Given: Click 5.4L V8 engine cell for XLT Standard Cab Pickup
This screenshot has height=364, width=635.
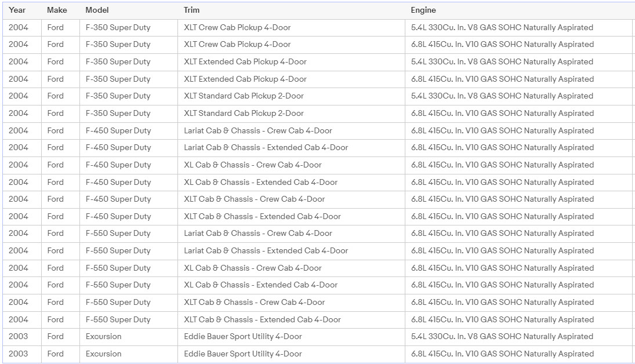Looking at the screenshot, I should coord(502,96).
